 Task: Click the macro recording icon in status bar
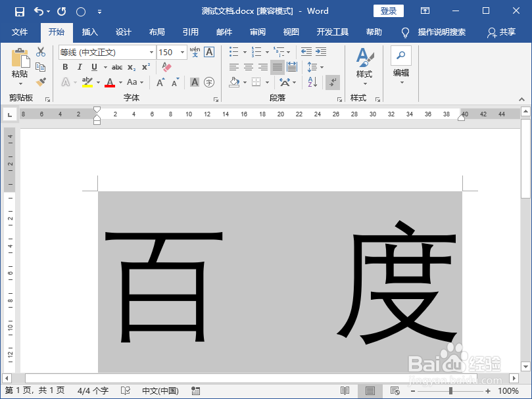pos(196,391)
